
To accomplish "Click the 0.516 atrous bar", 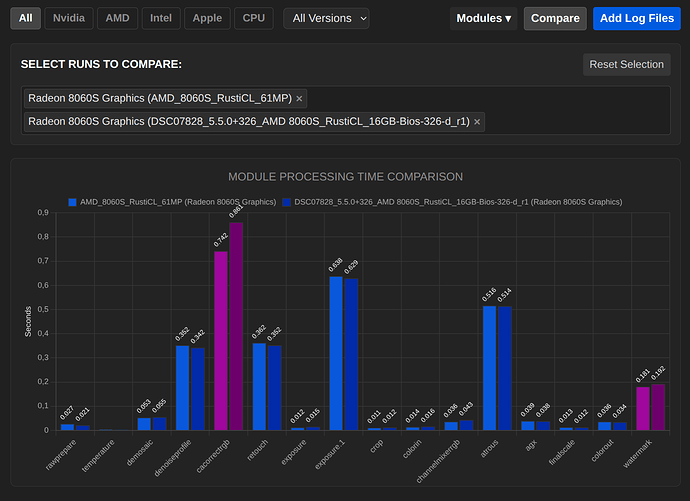I will point(489,368).
